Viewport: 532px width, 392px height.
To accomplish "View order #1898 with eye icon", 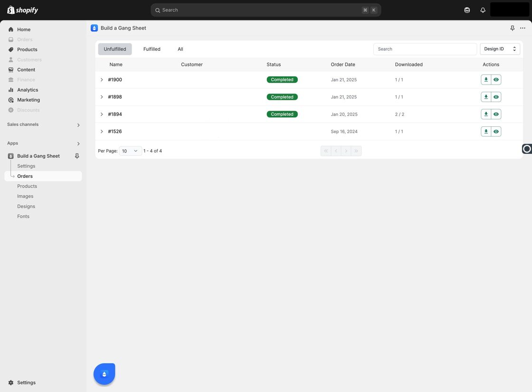I will point(496,97).
